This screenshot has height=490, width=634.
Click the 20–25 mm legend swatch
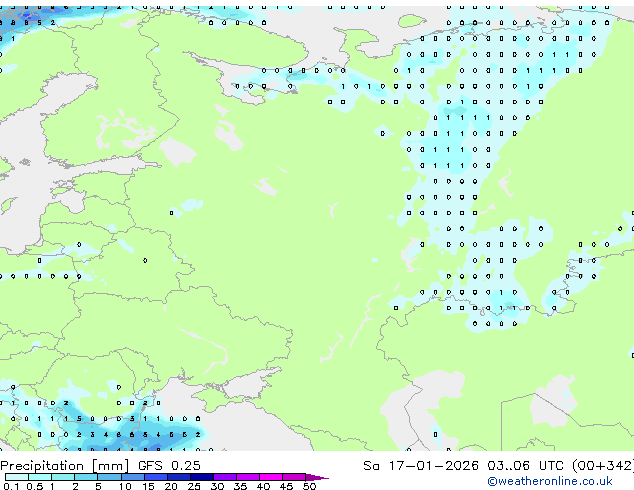pyautogui.click(x=179, y=477)
